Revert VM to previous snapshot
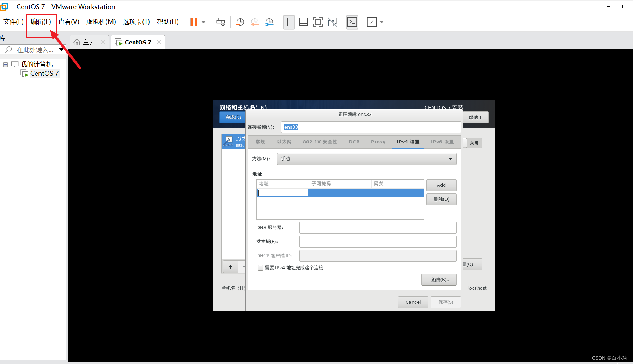This screenshot has height=364, width=633. (255, 22)
